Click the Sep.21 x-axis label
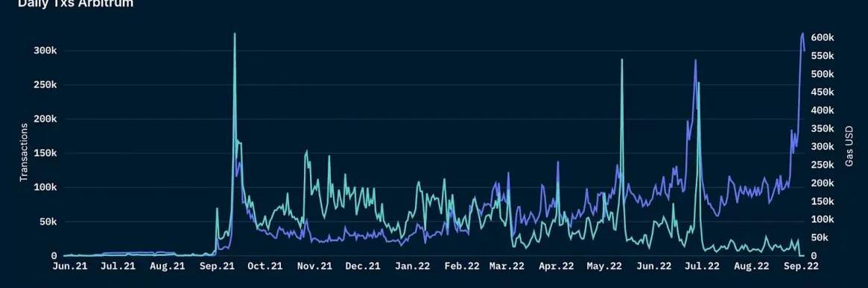868x288 pixels. [x=217, y=266]
